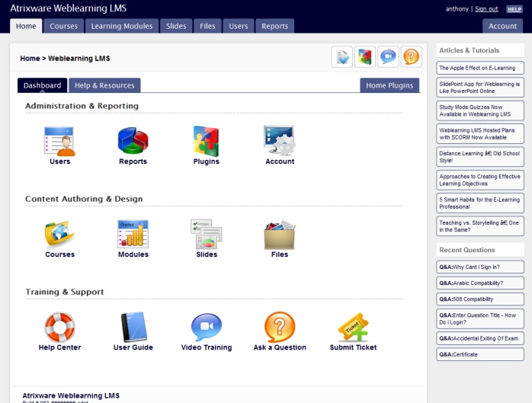Open the Learning Modules main tab
Screen dimensions: 532x403
coord(122,26)
